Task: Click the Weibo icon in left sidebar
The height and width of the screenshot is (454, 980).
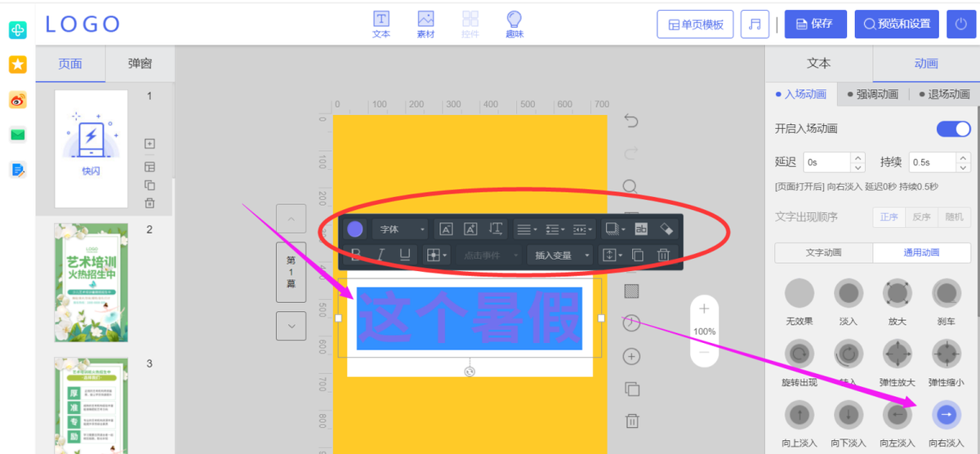Action: click(x=18, y=100)
